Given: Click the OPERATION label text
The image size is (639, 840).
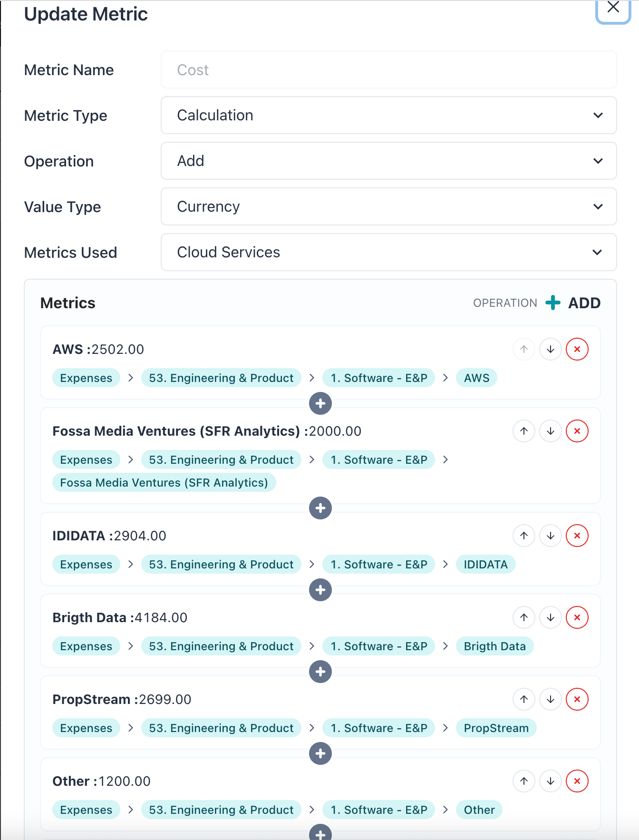Looking at the screenshot, I should tap(505, 303).
